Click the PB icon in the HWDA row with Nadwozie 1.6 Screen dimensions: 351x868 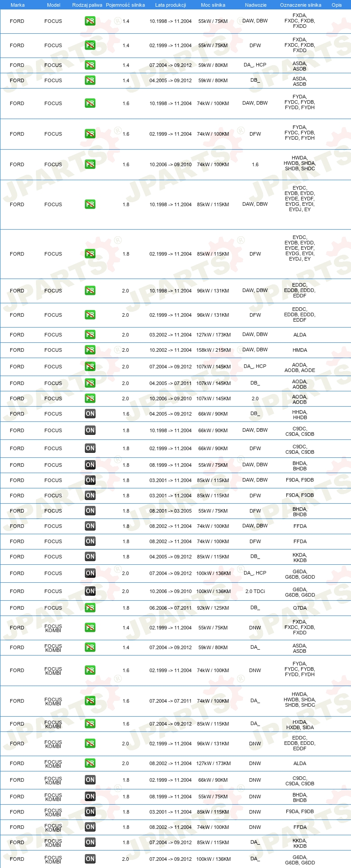tap(90, 164)
